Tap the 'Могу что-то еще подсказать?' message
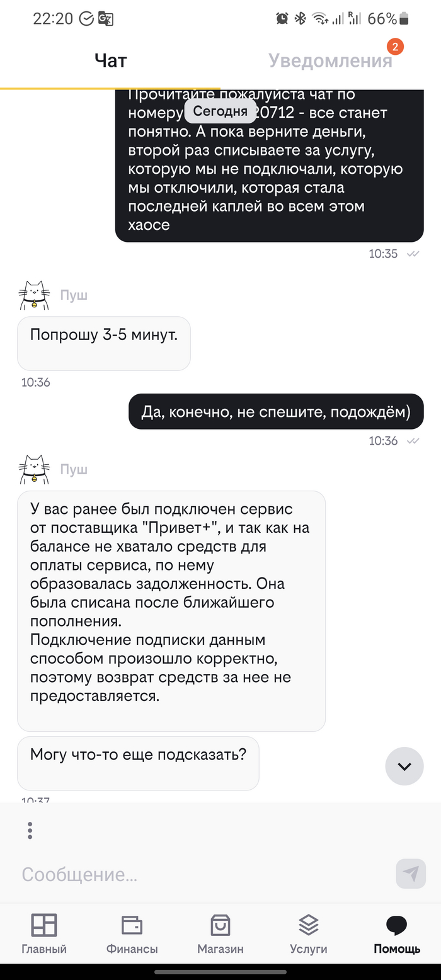The image size is (441, 980). point(138,762)
